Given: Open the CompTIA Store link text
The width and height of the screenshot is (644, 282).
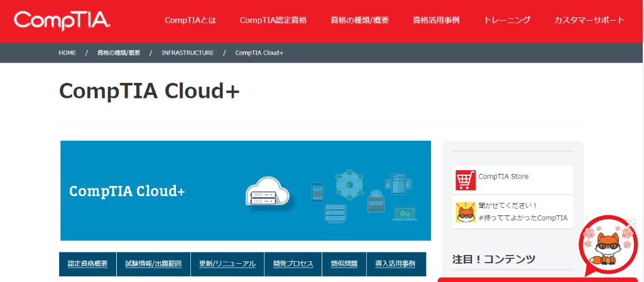Looking at the screenshot, I should tap(503, 176).
